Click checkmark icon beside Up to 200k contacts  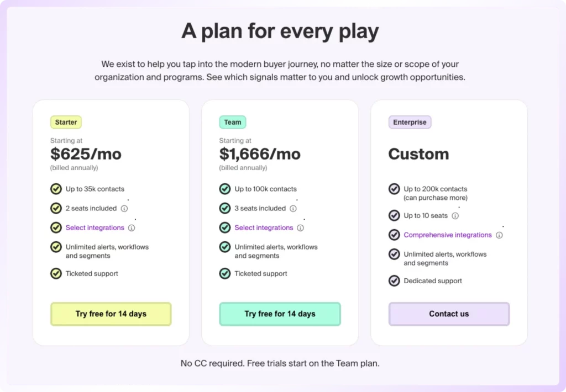click(394, 189)
